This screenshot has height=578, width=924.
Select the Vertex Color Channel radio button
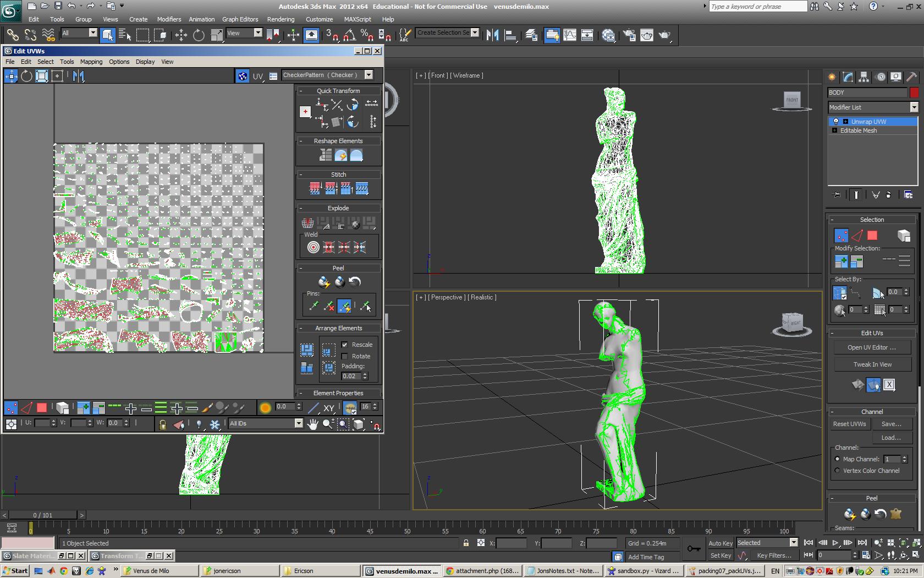point(838,471)
